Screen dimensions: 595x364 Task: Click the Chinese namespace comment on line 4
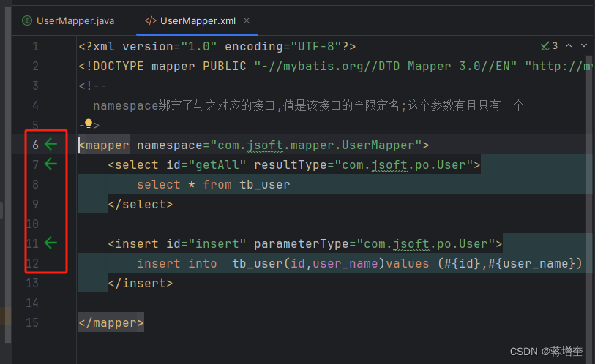pyautogui.click(x=309, y=106)
